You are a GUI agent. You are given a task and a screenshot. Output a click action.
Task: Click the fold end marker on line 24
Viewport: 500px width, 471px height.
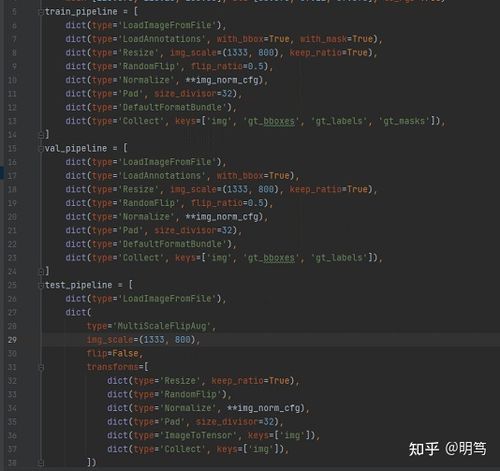pyautogui.click(x=41, y=271)
